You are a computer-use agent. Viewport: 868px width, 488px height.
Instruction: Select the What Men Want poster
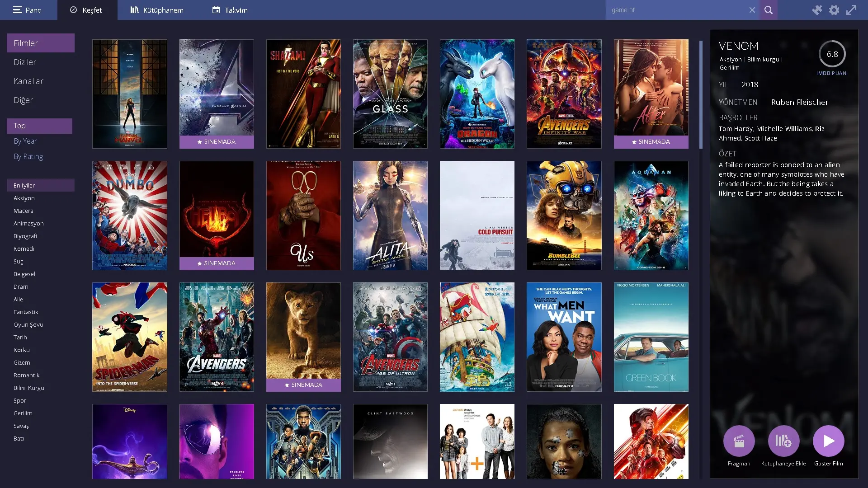[x=564, y=337]
